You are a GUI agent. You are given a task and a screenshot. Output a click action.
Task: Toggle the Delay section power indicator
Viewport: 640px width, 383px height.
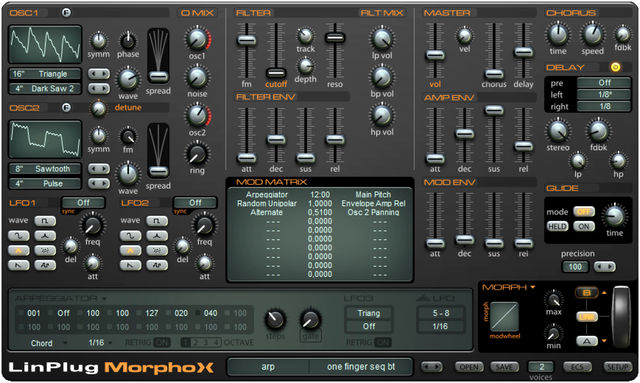pyautogui.click(x=615, y=67)
